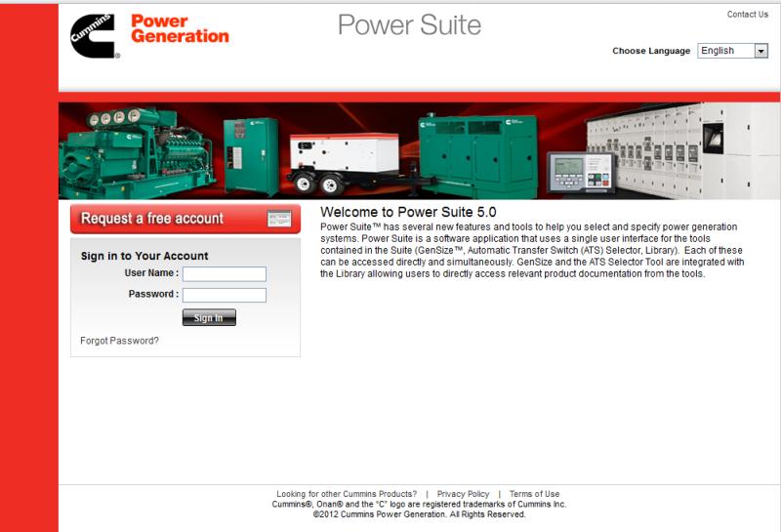
Task: Open the Privacy Policy link
Action: pyautogui.click(x=463, y=494)
